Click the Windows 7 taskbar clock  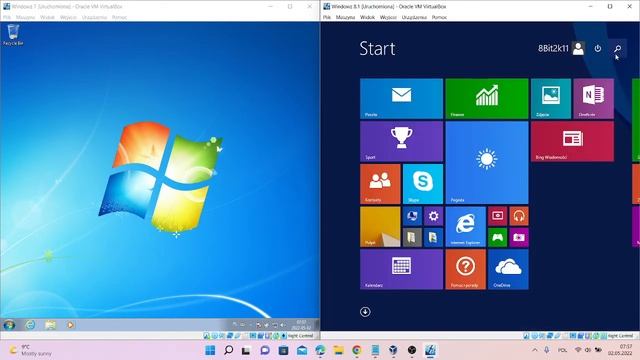(x=301, y=325)
